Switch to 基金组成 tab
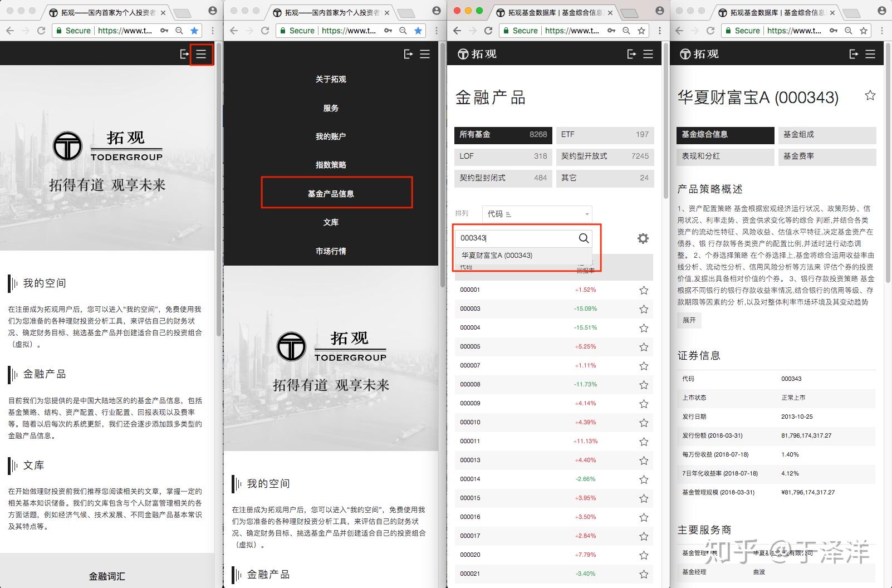Viewport: 892px width, 588px height. (x=827, y=135)
